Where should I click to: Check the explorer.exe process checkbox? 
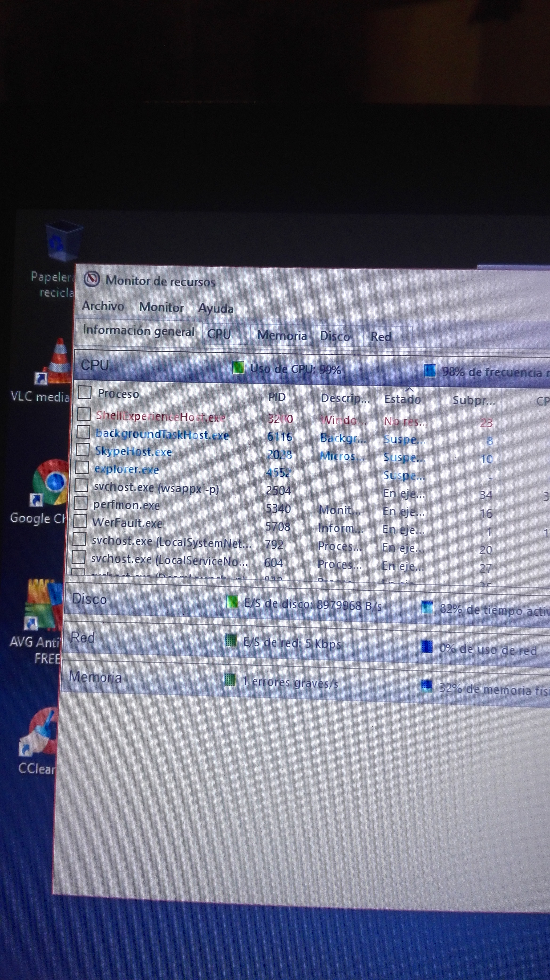pyautogui.click(x=82, y=468)
